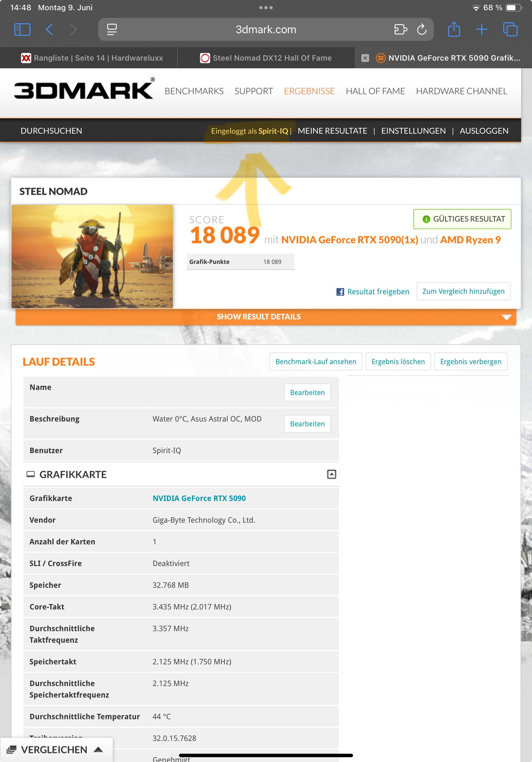The image size is (532, 762).
Task: Click the Speichertakt value 2.125 MHz (1.750 MHz)
Action: click(x=192, y=661)
